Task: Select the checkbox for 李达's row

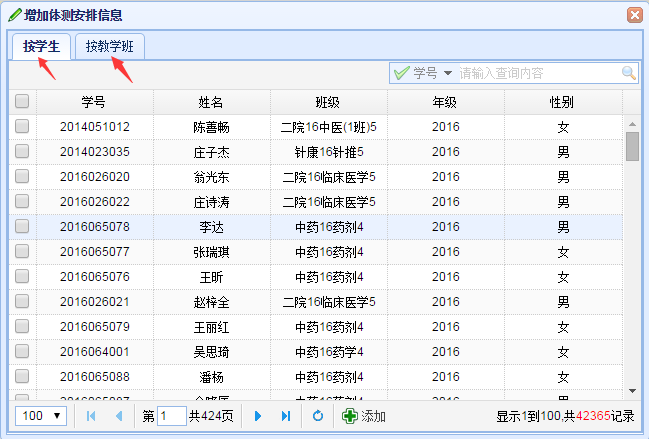Action: [x=22, y=227]
